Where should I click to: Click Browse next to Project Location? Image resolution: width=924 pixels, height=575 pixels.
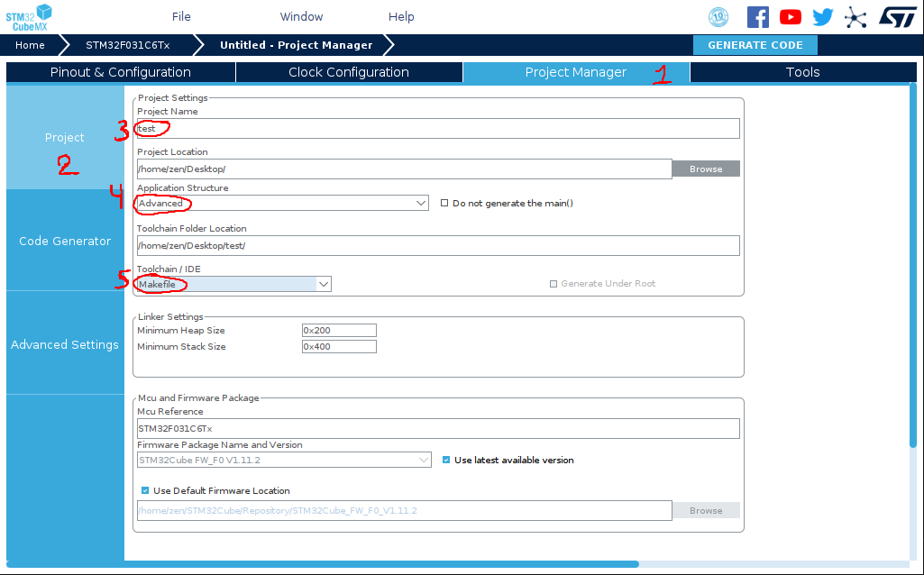tap(706, 169)
